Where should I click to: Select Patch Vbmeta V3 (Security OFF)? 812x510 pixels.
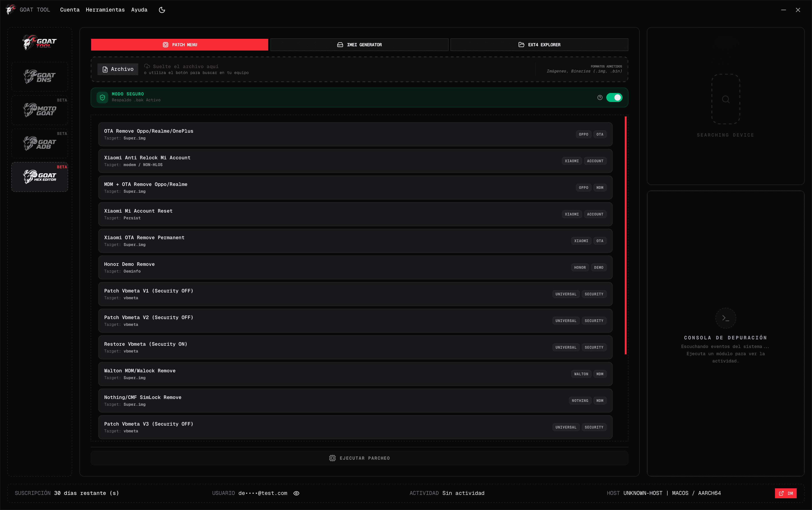355,427
